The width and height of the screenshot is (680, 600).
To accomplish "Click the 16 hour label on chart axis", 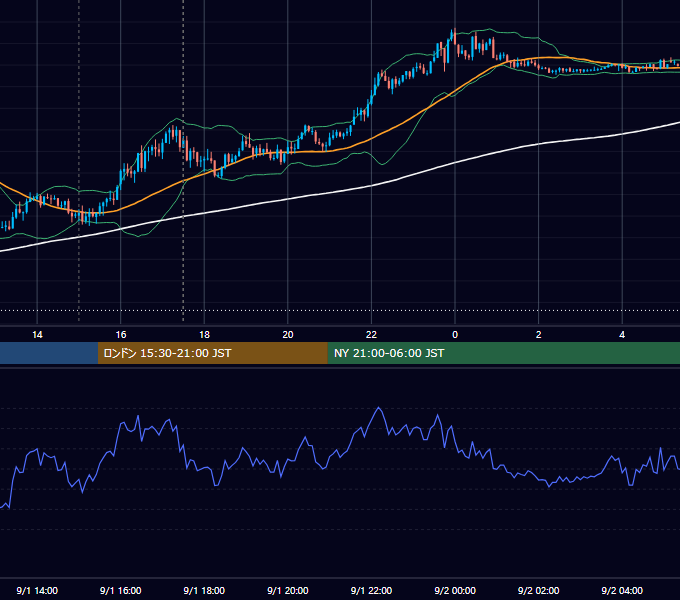I will (x=121, y=335).
